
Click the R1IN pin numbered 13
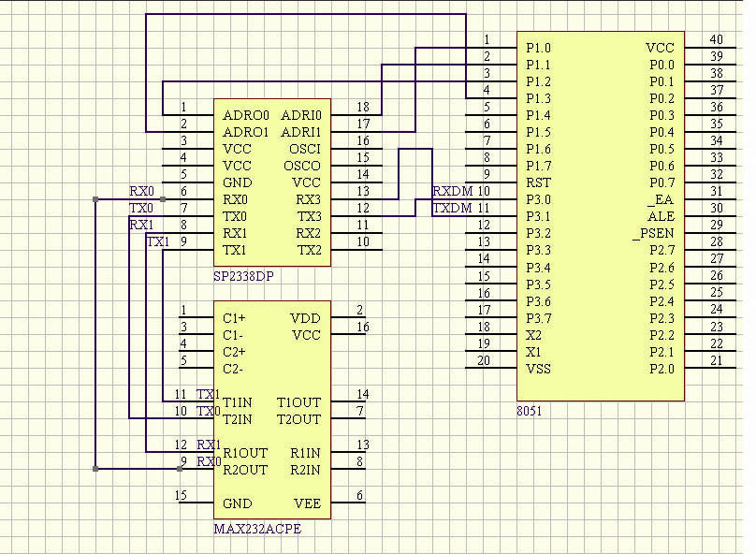pyautogui.click(x=305, y=453)
